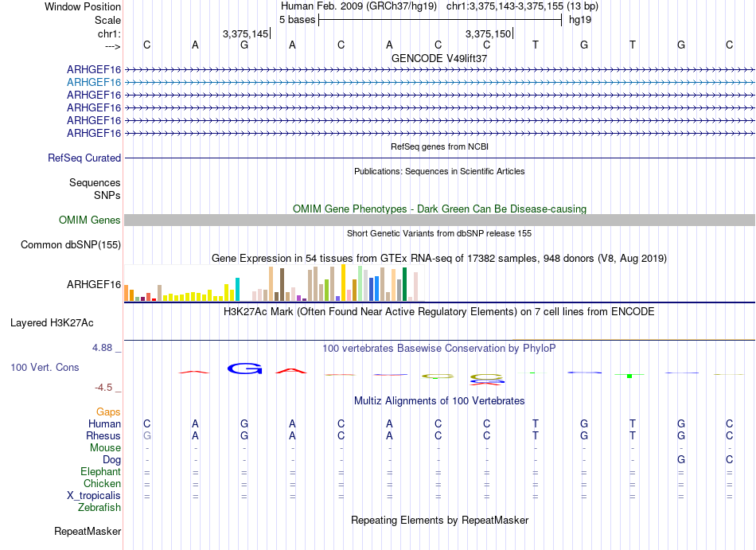Image resolution: width=756 pixels, height=550 pixels.
Task: Open the RefSeq Curated track label
Action: [x=84, y=158]
